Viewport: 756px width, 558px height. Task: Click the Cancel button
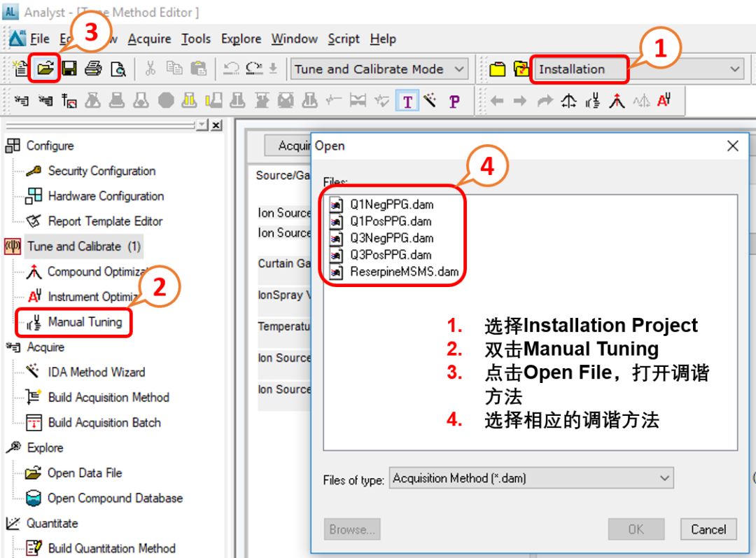pyautogui.click(x=708, y=529)
